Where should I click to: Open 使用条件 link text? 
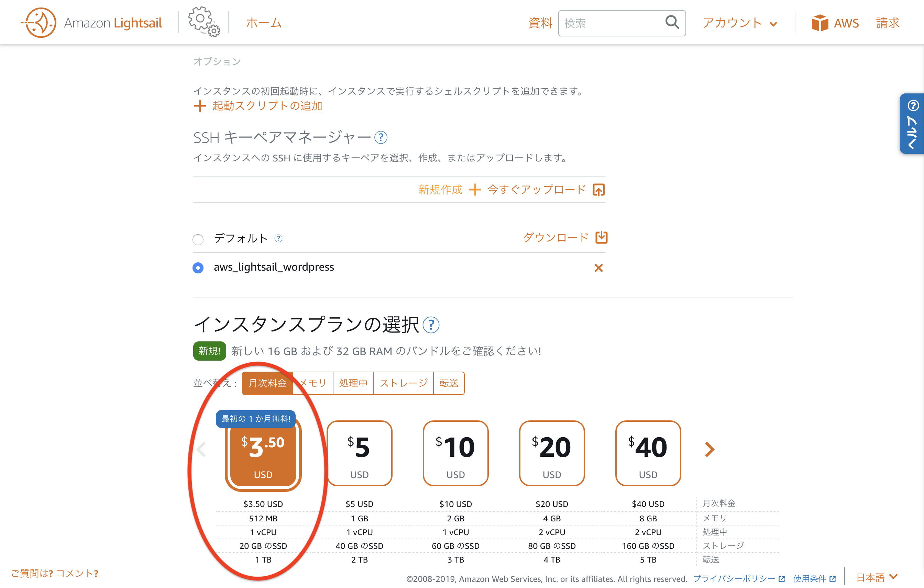point(810,578)
